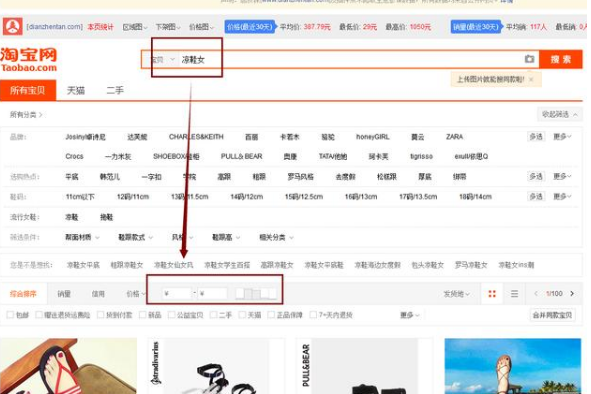The image size is (591, 394).
Task: Open the beach sandal product thumbnail
Action: (513, 366)
